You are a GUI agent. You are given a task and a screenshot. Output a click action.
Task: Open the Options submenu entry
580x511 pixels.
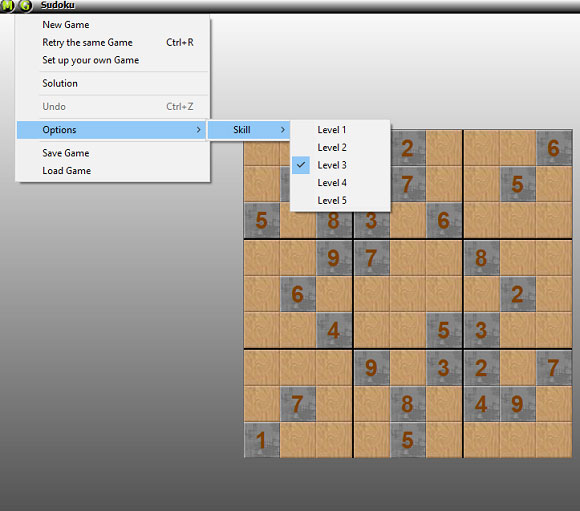(x=111, y=130)
